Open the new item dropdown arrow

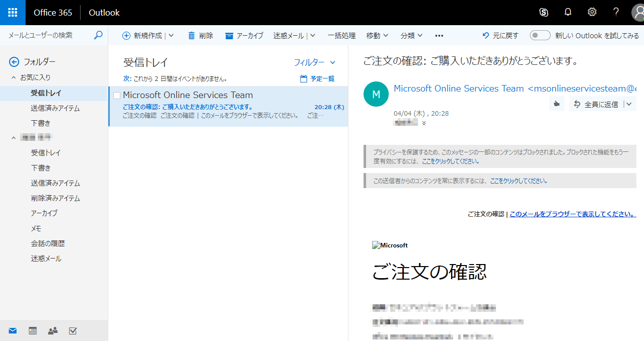pyautogui.click(x=171, y=36)
